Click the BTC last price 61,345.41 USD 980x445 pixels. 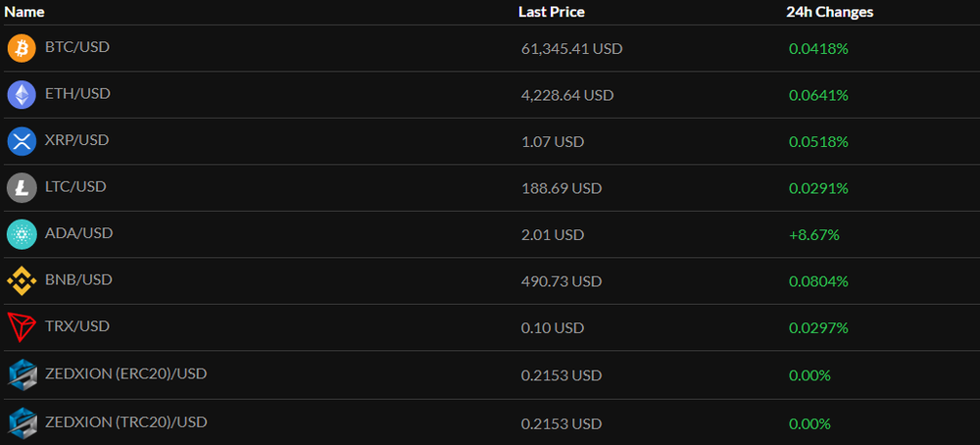point(571,48)
